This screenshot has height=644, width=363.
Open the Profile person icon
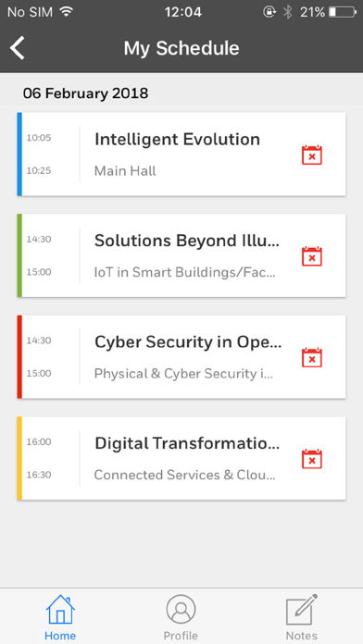pyautogui.click(x=181, y=610)
